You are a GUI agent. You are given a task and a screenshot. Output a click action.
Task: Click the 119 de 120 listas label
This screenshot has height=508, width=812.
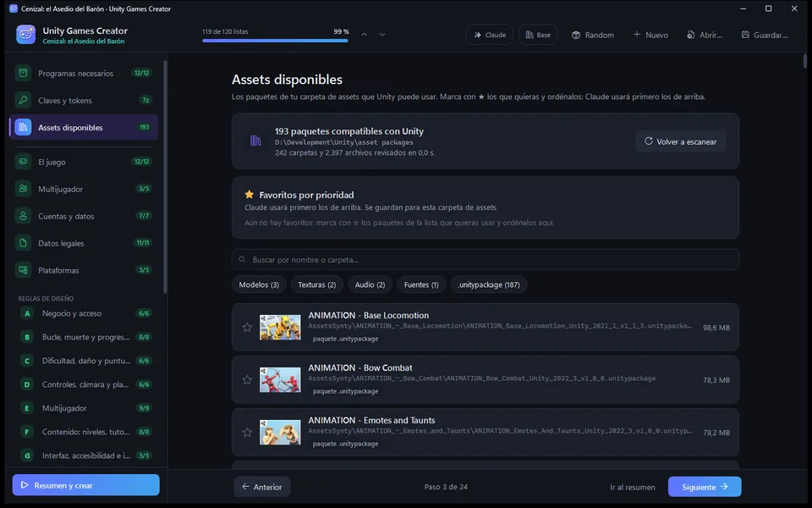225,31
